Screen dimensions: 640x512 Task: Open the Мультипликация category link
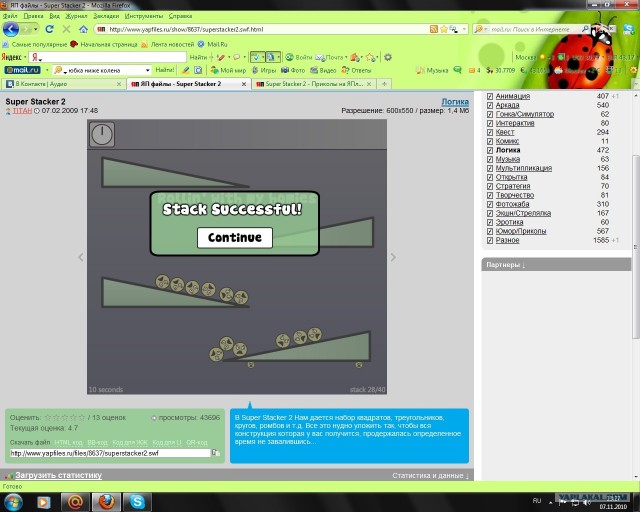524,168
